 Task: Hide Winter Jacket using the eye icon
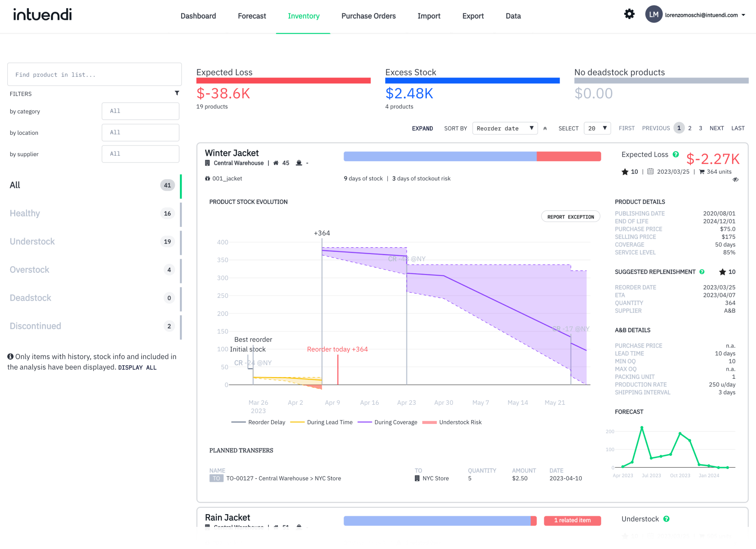coord(736,179)
